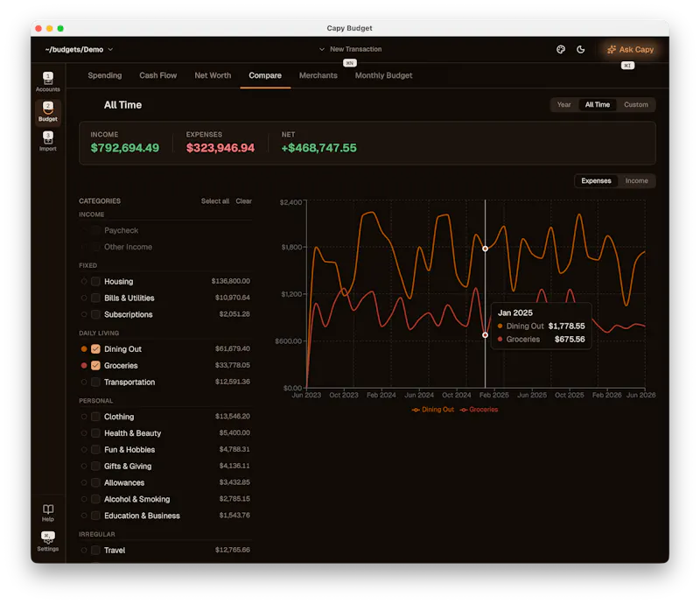
Task: Uncheck the Dining Out checkbox
Action: pos(95,349)
